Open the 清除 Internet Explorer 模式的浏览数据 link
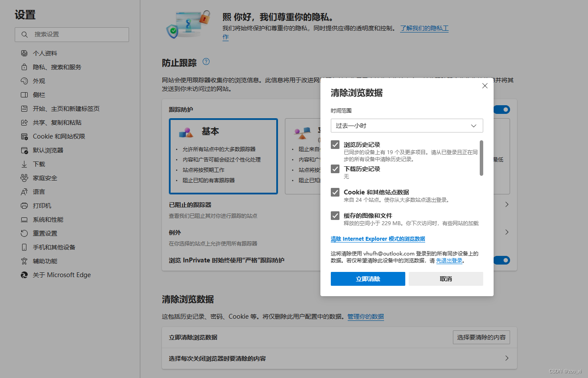This screenshot has height=378, width=588. point(378,239)
